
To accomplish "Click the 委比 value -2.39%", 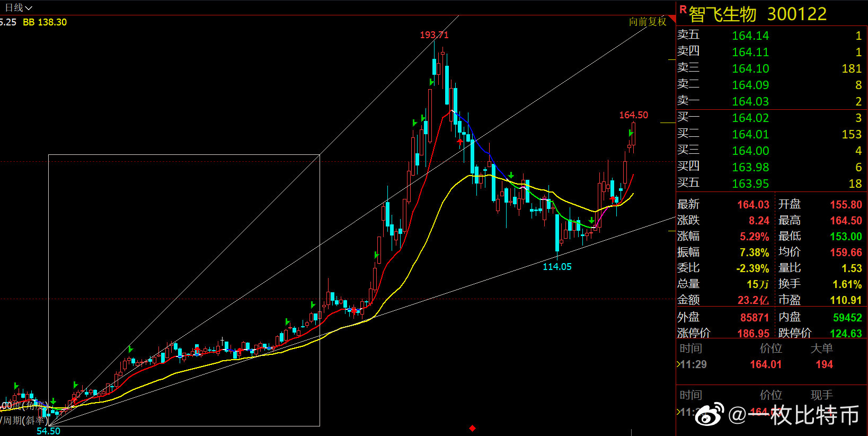I will pos(752,268).
